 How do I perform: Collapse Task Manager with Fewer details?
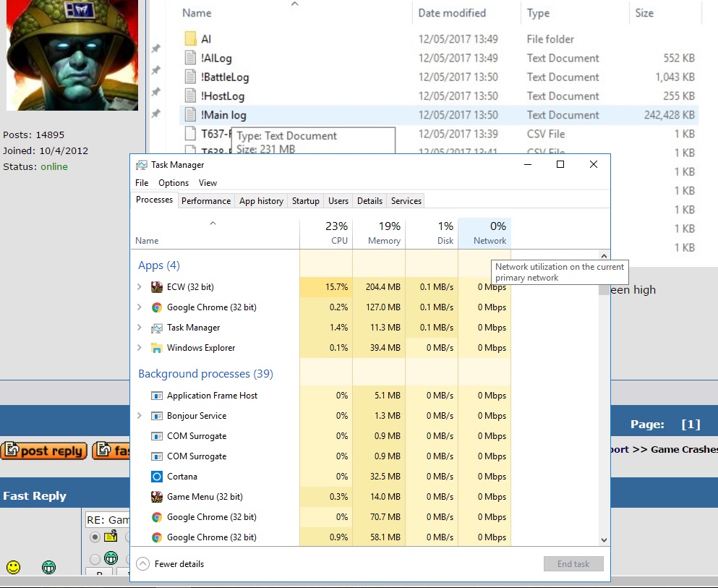[171, 563]
